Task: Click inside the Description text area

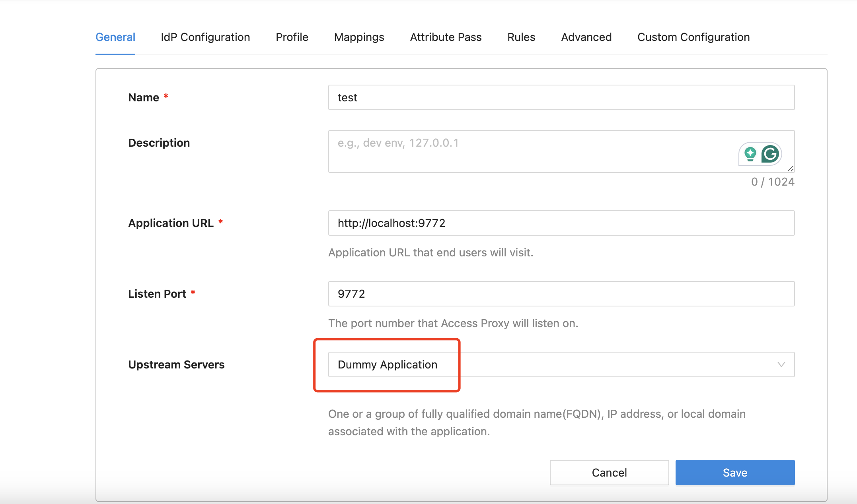Action: pyautogui.click(x=517, y=151)
